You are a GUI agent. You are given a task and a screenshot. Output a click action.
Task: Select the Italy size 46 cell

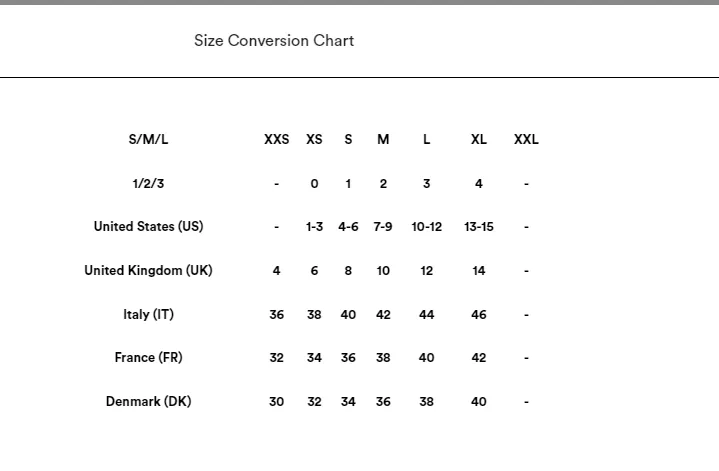click(x=479, y=315)
